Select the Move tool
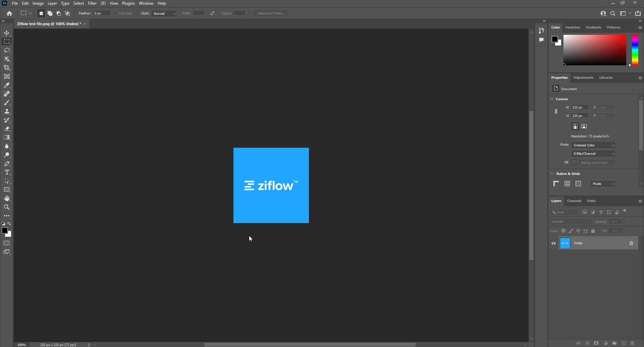The image size is (644, 347). point(7,33)
